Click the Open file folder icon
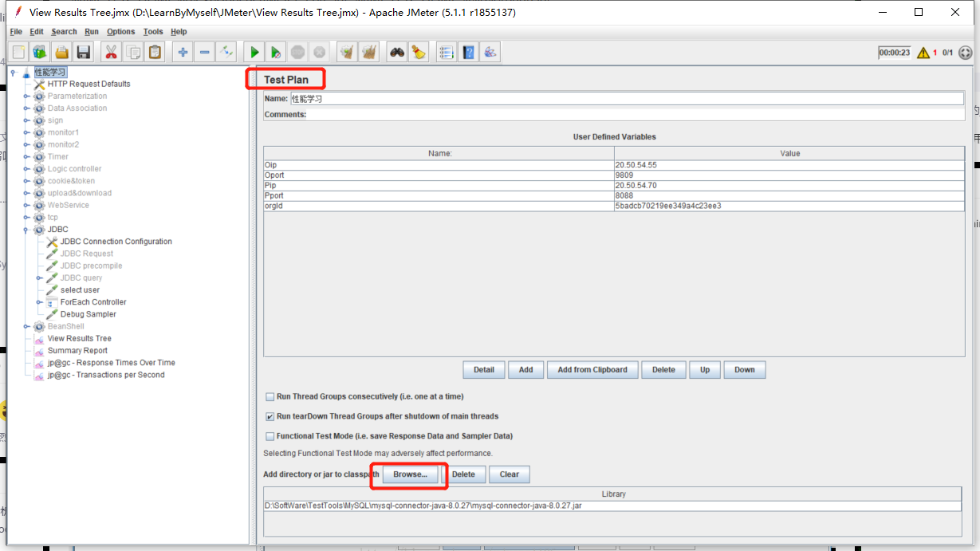Screen dimensions: 980x551 pyautogui.click(x=61, y=53)
